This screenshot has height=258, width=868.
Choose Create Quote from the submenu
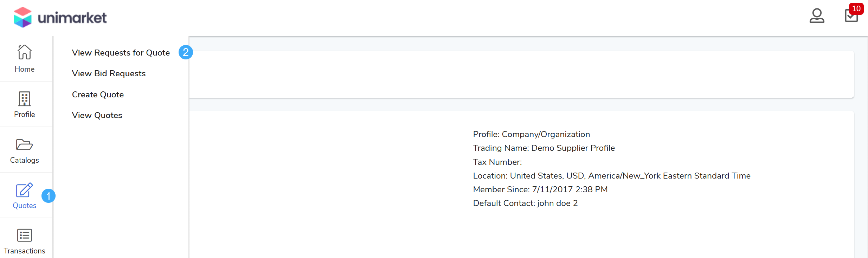pos(98,95)
